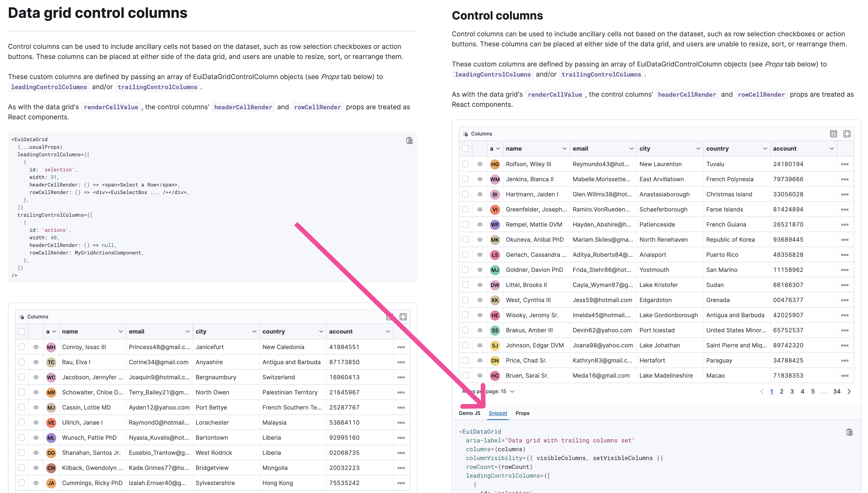Viewport: 868px width, 493px height.
Task: Open actions menu for Conroy, Issac III row
Action: 401,347
